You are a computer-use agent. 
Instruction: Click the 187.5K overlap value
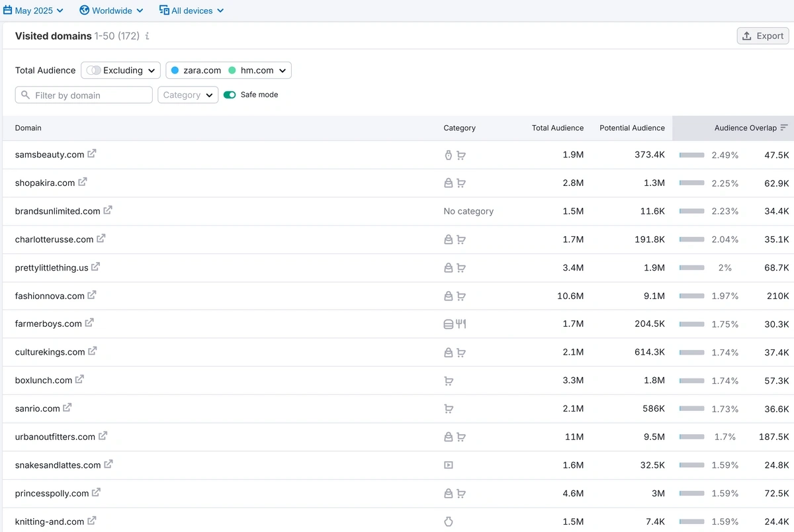tap(775, 437)
